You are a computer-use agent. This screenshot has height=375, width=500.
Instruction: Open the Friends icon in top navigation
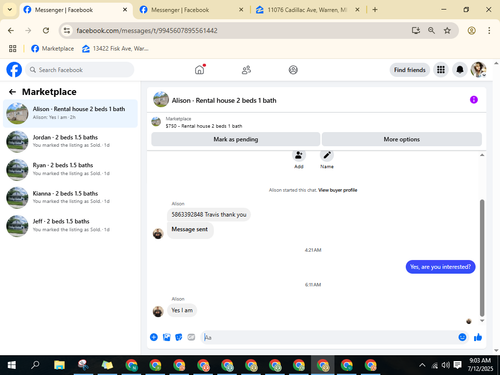coord(246,70)
